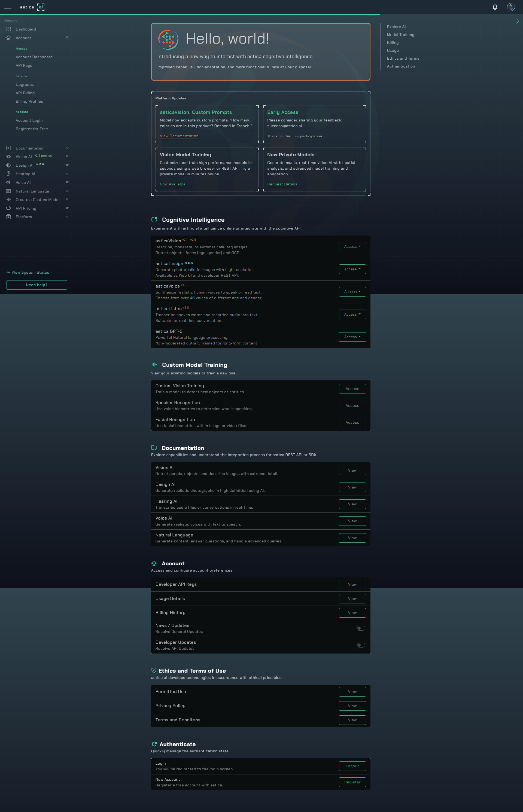The image size is (523, 812).
Task: View Developer API Keys
Action: point(352,584)
